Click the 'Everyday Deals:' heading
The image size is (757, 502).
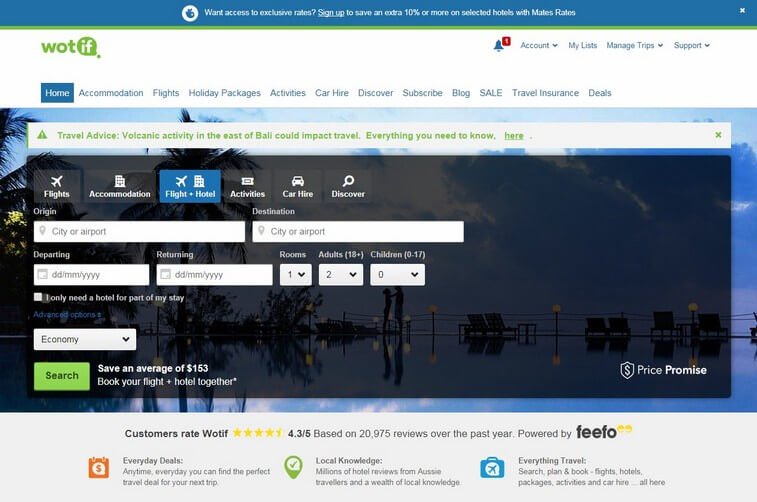coord(153,460)
